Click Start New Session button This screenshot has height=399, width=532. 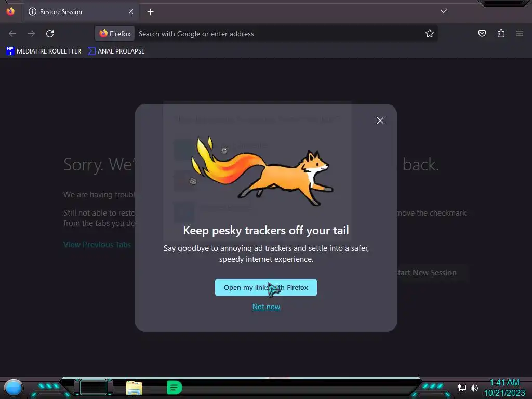[x=430, y=273]
